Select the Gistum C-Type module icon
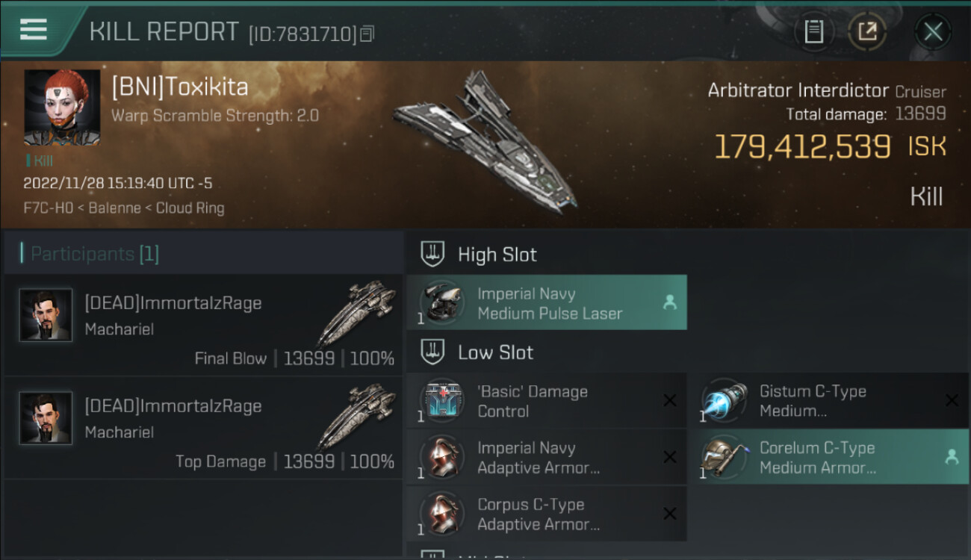This screenshot has height=560, width=971. click(x=723, y=401)
